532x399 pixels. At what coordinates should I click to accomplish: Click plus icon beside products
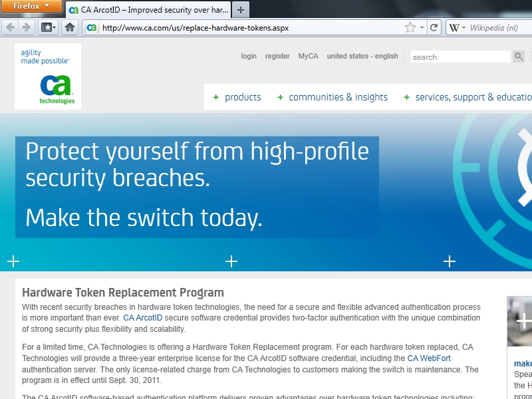pyautogui.click(x=215, y=97)
